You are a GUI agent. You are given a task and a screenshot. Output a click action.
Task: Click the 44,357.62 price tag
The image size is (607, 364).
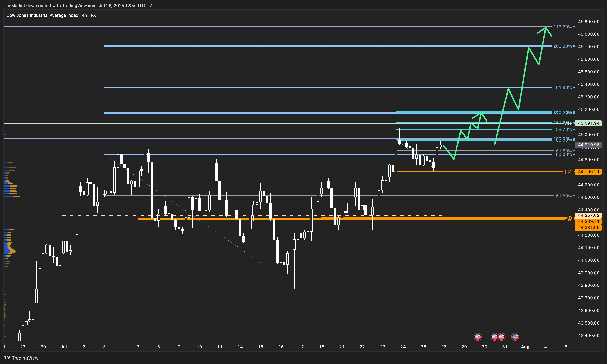click(588, 215)
